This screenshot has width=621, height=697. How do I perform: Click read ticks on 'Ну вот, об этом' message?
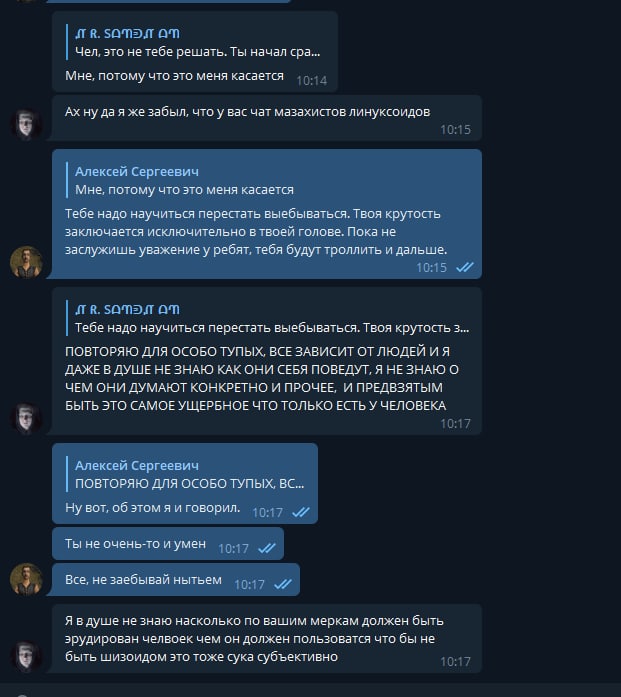pos(301,512)
